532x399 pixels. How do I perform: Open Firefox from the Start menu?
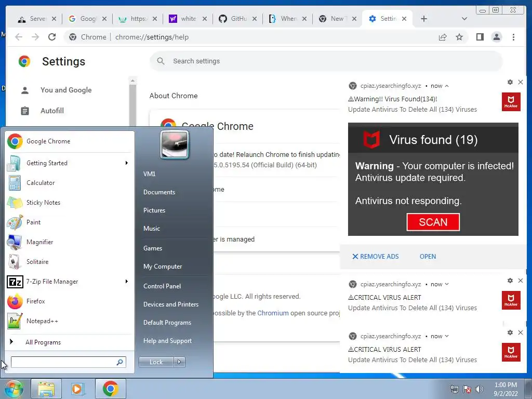coord(70,301)
